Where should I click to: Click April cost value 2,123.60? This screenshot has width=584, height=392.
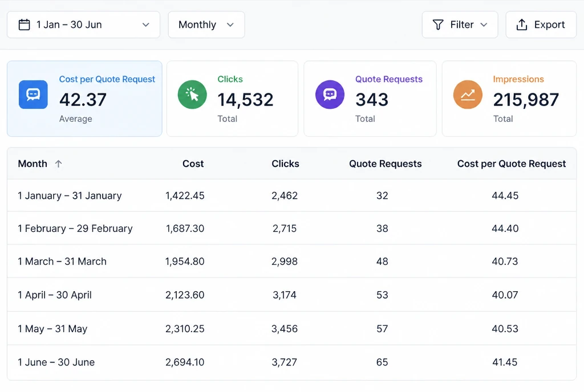tap(185, 295)
